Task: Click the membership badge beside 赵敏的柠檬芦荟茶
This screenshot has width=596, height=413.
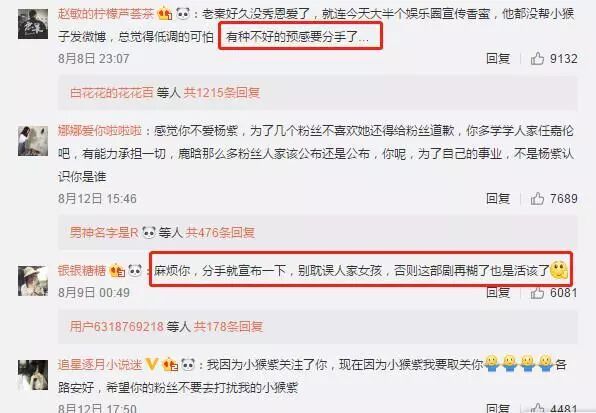Action: (165, 14)
